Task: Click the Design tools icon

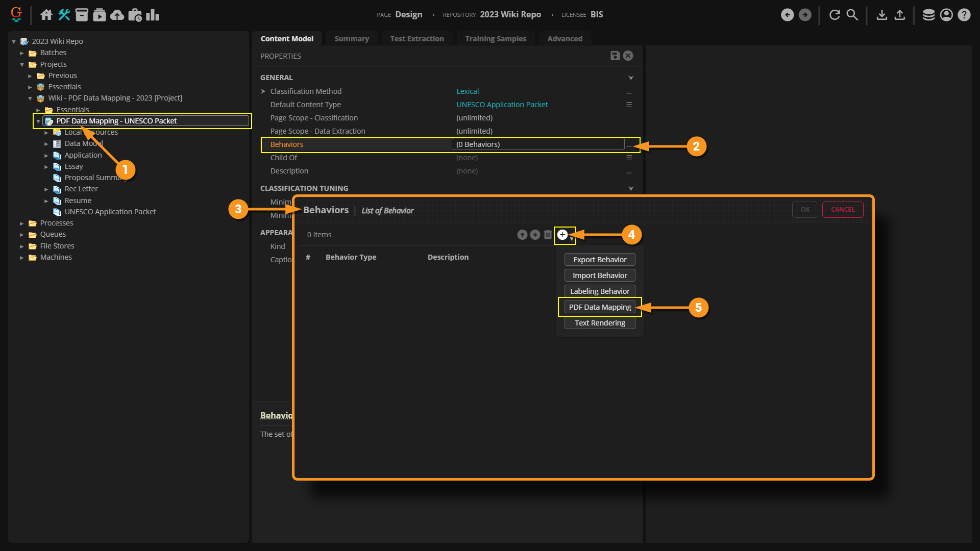Action: 64,15
